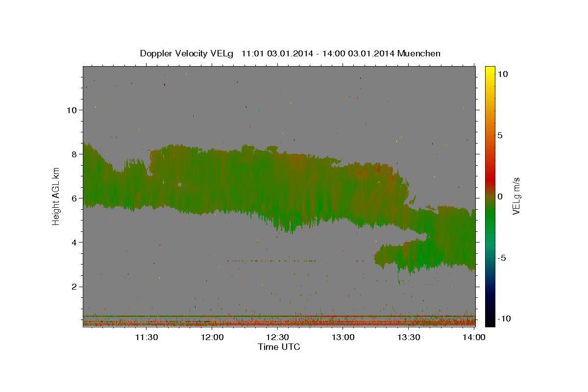Click the 12:00 time tick label
588x392 pixels.
[212, 337]
